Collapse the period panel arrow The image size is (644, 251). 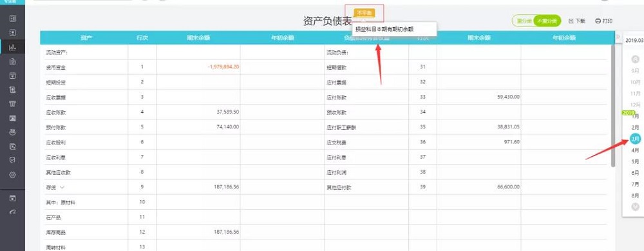coord(618,37)
